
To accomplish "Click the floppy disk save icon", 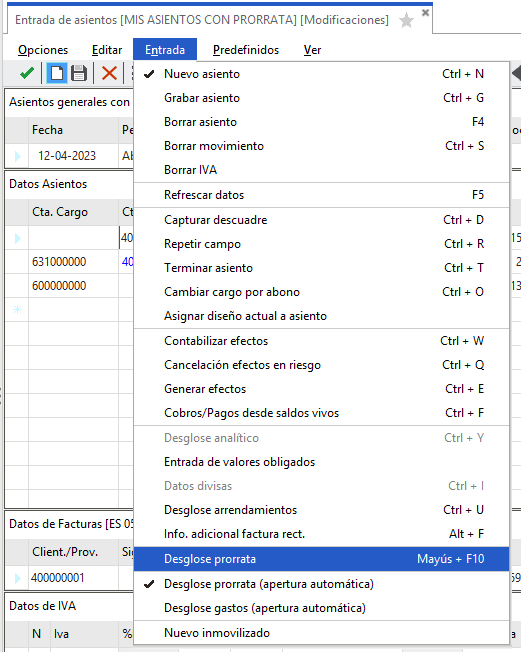I will pyautogui.click(x=79, y=74).
